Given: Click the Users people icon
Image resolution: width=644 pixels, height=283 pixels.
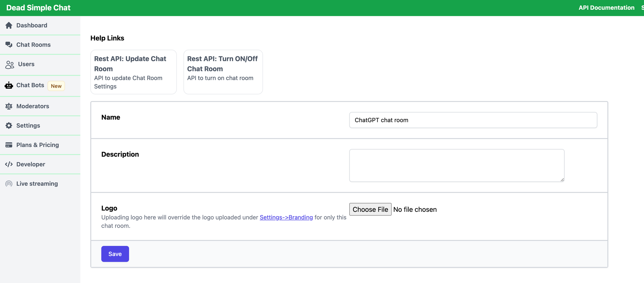Looking at the screenshot, I should [10, 65].
